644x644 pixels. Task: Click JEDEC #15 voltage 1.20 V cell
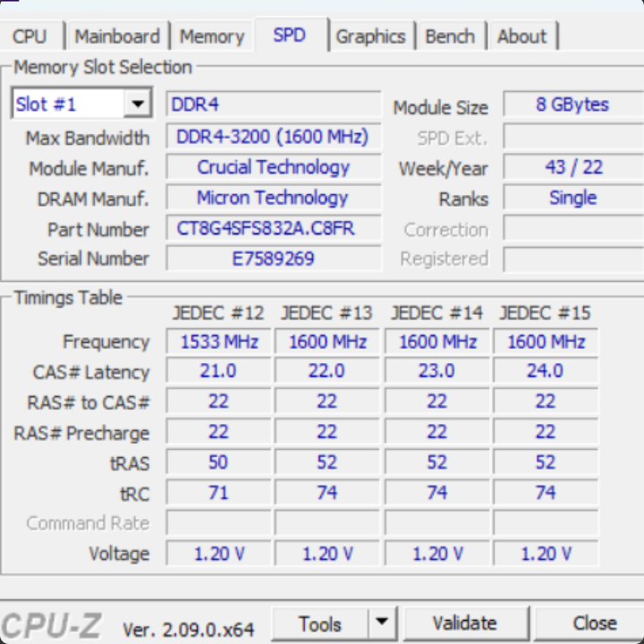546,554
